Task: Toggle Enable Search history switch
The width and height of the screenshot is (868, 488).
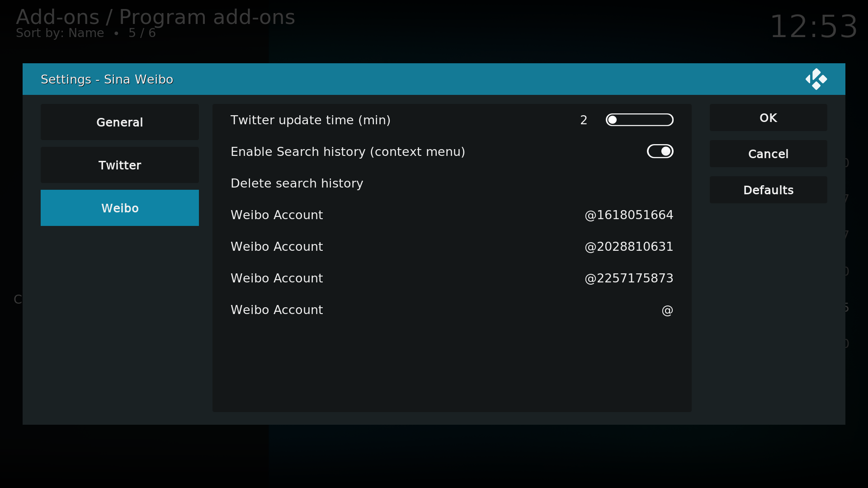Action: pyautogui.click(x=660, y=151)
